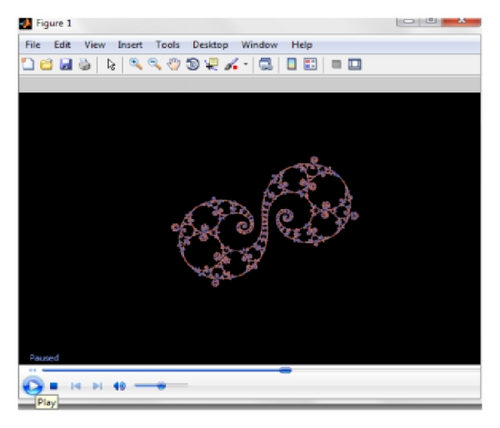Viewport: 500px width, 428px height.
Task: Toggle the Data Cursor tool
Action: [212, 64]
